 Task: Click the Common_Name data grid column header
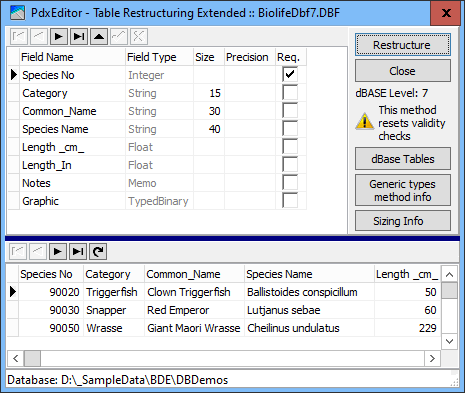tap(194, 274)
